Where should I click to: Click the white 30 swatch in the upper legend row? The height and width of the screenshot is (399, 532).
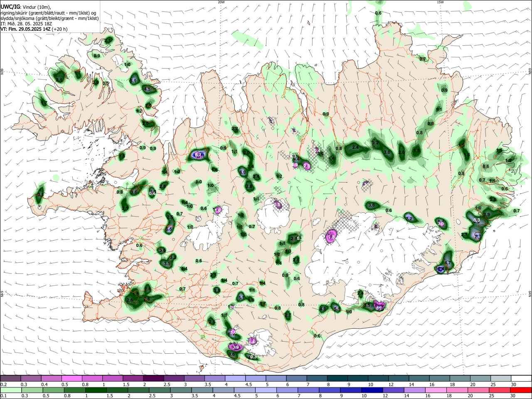(521, 378)
